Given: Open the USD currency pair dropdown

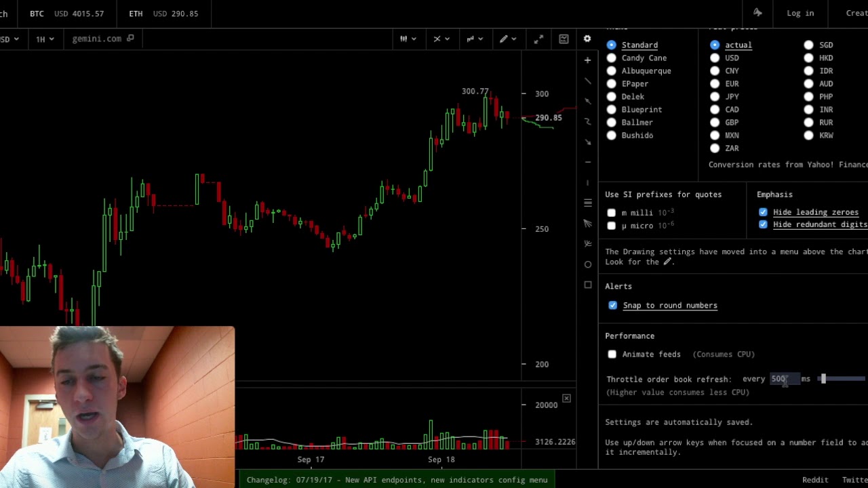Looking at the screenshot, I should [9, 39].
